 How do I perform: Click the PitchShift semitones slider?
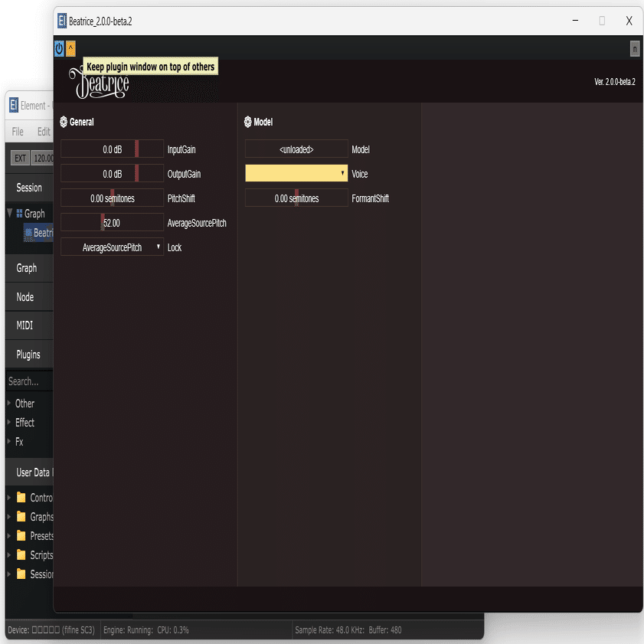click(112, 198)
